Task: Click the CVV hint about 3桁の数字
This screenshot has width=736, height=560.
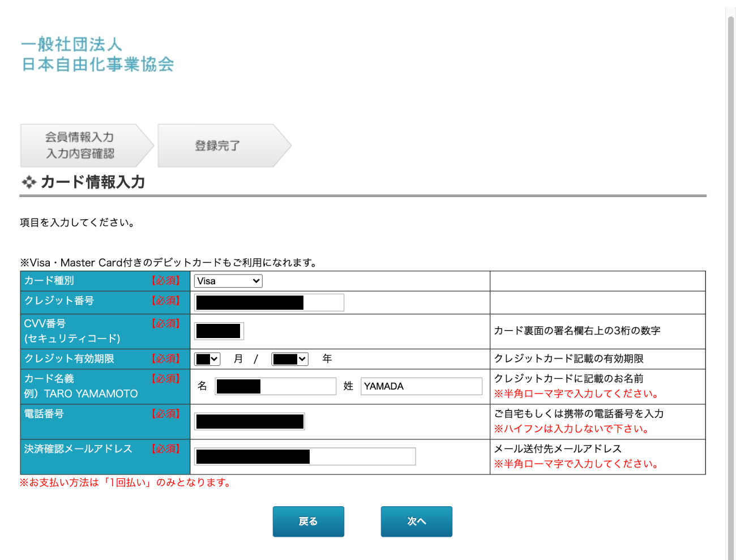Action: [577, 331]
